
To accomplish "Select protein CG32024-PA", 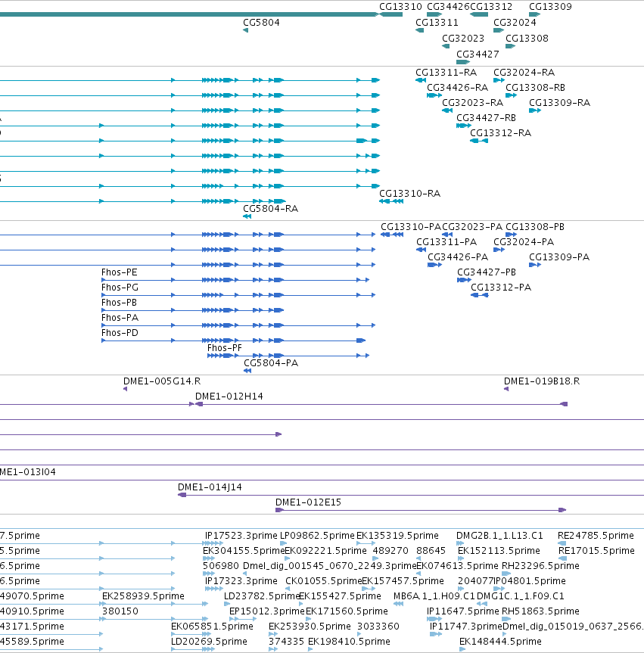I will pos(524,242).
